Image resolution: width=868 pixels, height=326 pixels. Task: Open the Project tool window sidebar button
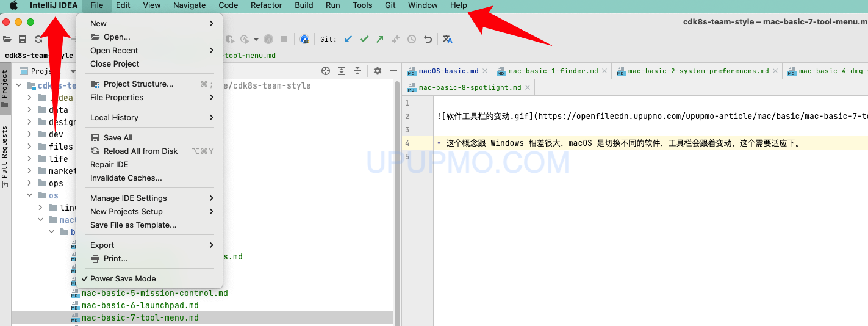tap(5, 89)
